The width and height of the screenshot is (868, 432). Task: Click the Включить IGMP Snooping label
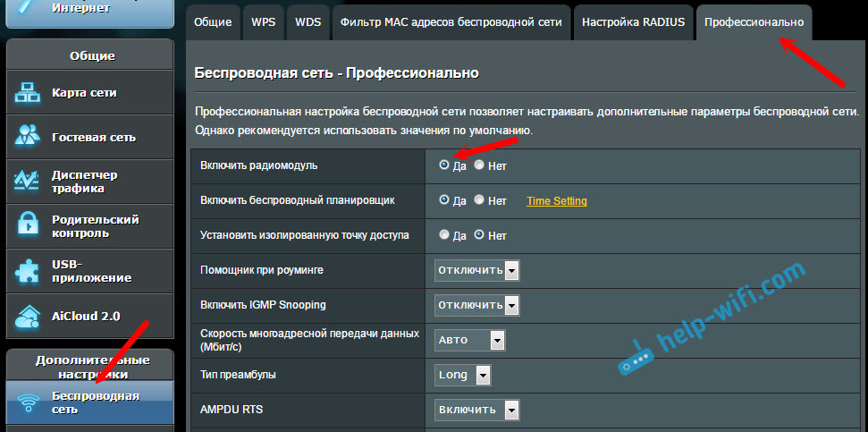click(x=263, y=305)
